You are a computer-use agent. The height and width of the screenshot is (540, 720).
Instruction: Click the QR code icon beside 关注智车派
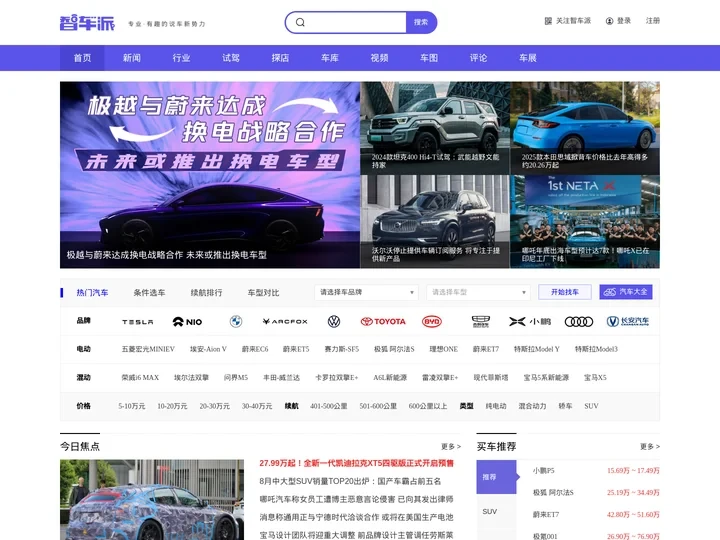pos(548,21)
